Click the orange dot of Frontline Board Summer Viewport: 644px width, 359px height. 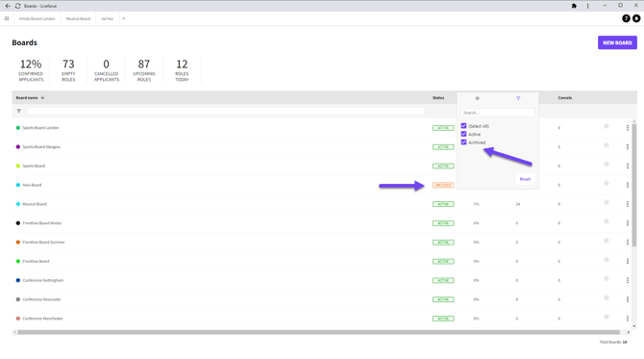click(18, 243)
